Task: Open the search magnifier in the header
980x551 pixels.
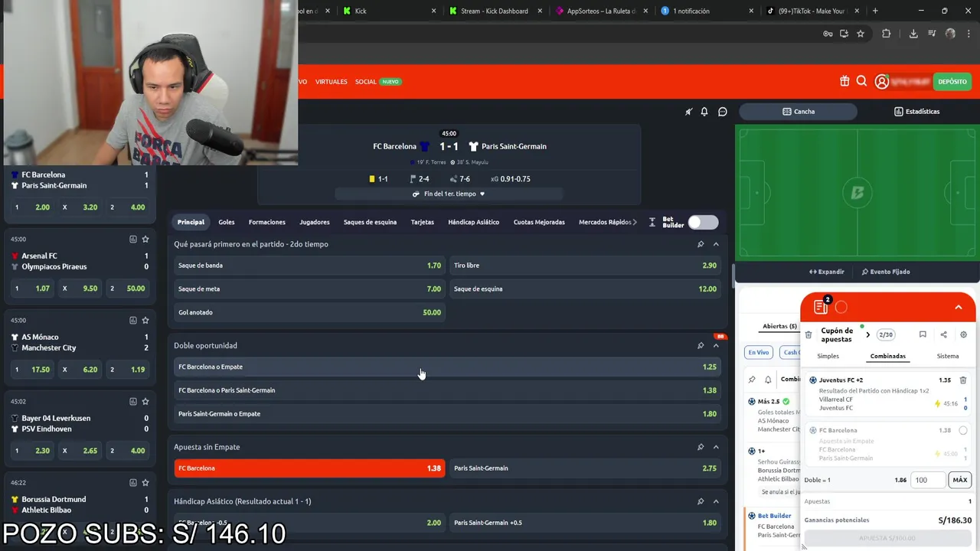Action: point(861,81)
